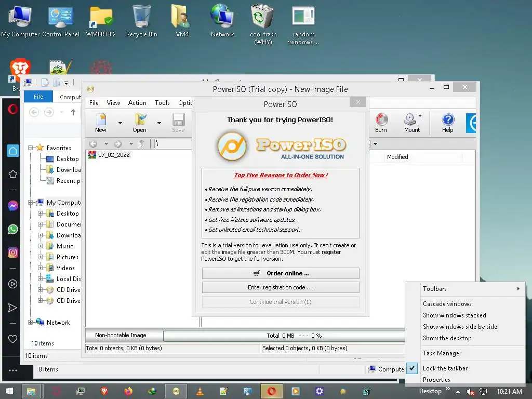Click the File tab in Explorer ribbon
This screenshot has width=532, height=399.
[x=38, y=97]
